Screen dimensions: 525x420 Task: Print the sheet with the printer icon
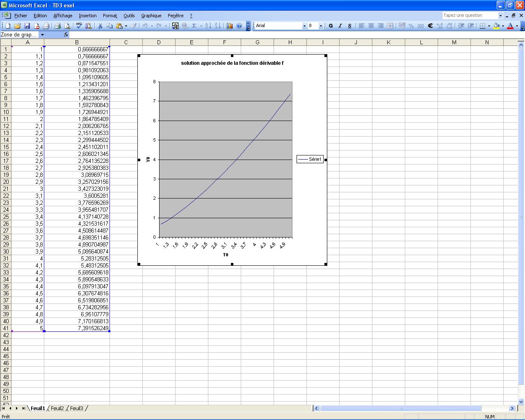click(x=58, y=26)
